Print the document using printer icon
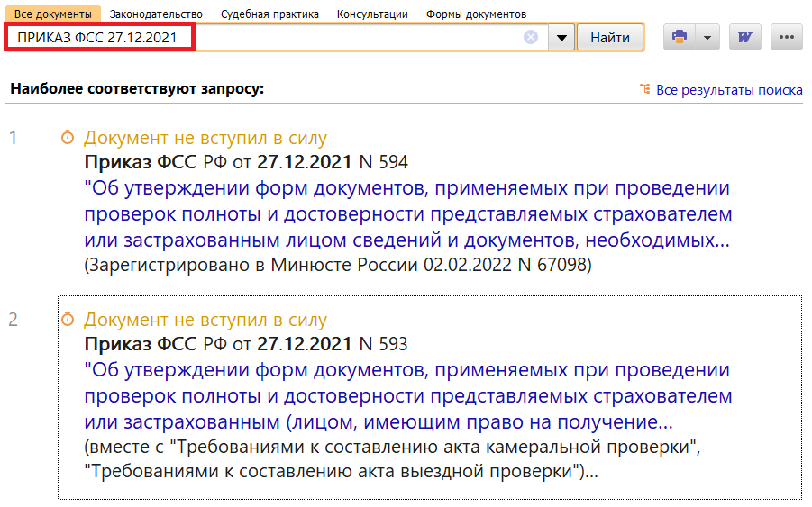This screenshot has height=507, width=812. point(679,37)
